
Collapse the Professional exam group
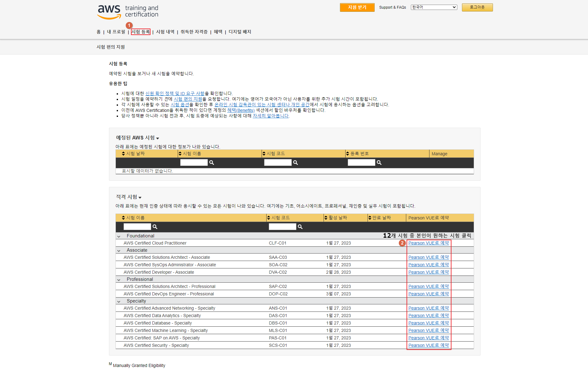(119, 280)
